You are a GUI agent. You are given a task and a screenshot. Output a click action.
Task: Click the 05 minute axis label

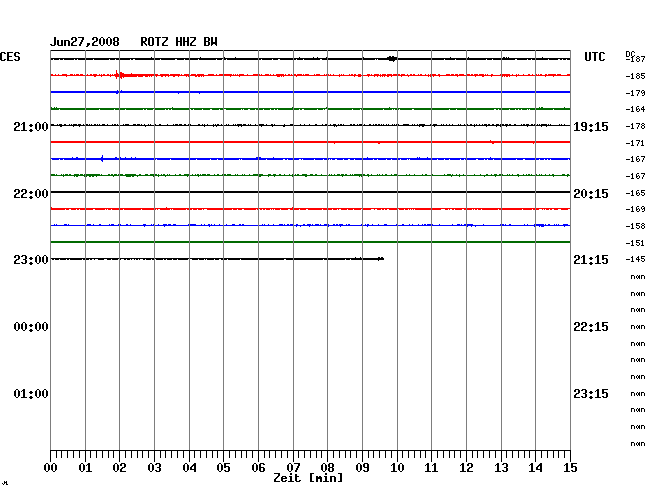click(223, 468)
